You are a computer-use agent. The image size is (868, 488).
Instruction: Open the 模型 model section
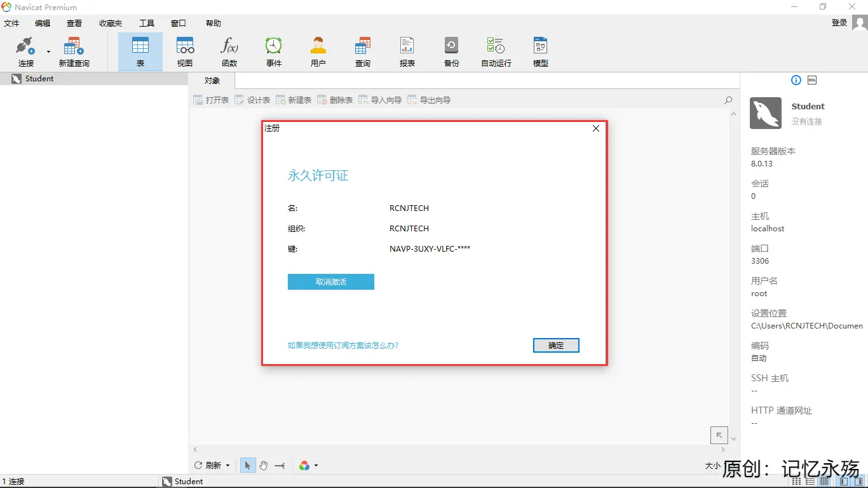(541, 52)
